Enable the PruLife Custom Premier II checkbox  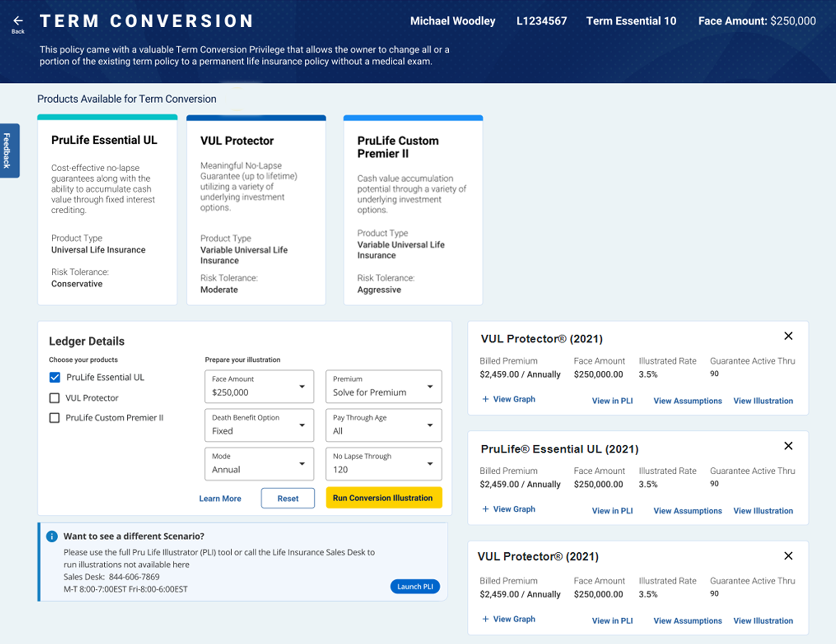point(55,418)
